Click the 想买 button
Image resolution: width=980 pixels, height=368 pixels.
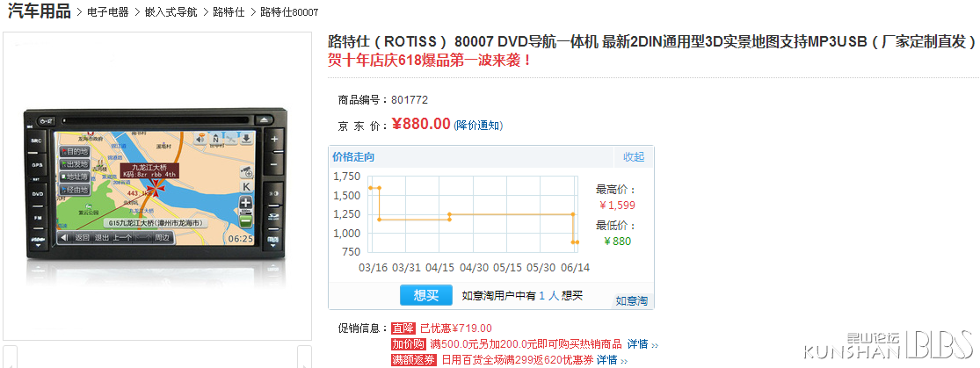(425, 295)
